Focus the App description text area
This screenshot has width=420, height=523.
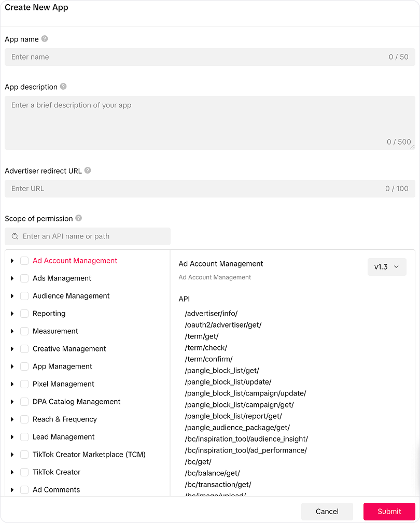click(x=207, y=123)
